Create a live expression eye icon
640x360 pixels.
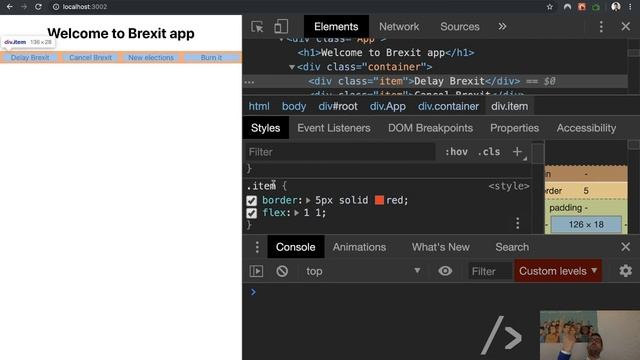(445, 271)
